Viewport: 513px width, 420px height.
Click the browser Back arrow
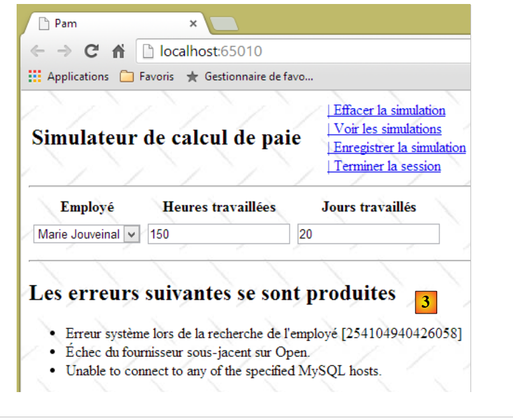tap(38, 52)
